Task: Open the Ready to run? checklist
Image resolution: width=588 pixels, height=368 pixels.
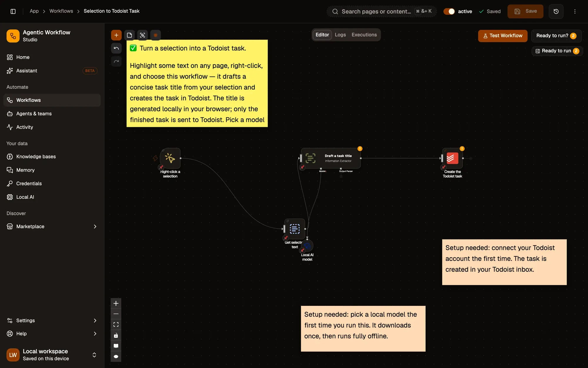Action: coord(556,36)
